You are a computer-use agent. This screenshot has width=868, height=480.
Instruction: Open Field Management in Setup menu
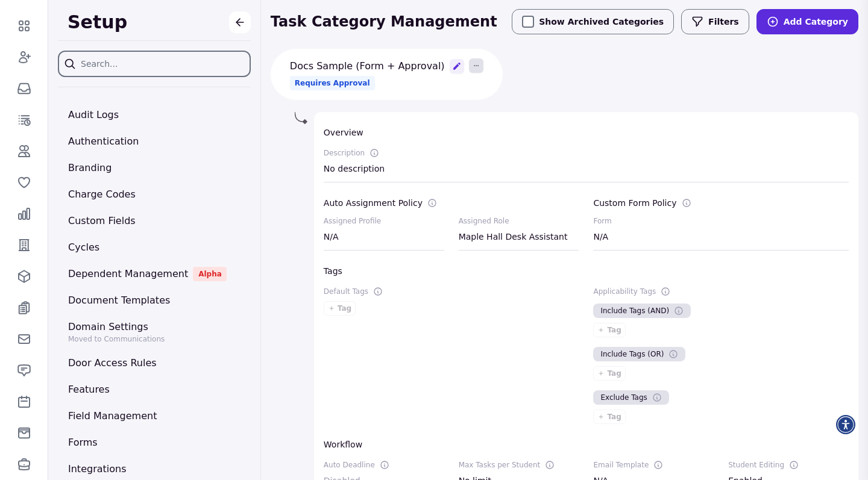tap(112, 416)
